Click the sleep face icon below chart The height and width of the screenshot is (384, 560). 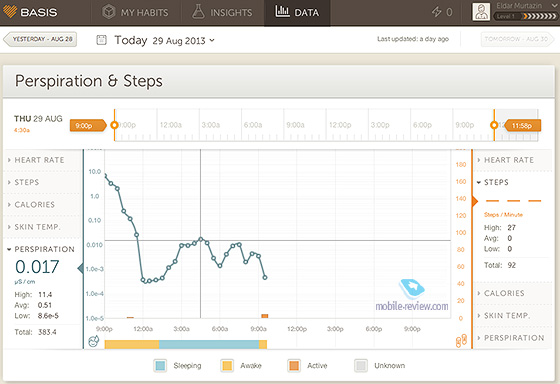tap(94, 341)
